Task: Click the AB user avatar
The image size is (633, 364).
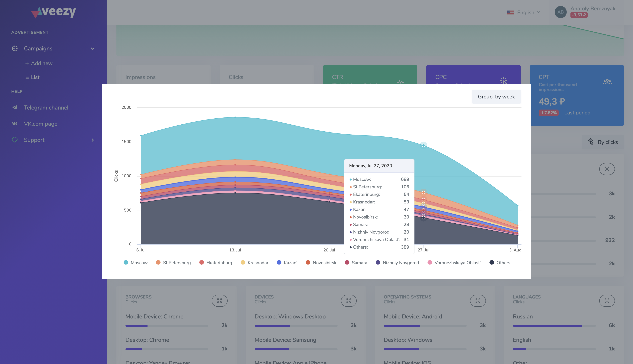Action: (560, 12)
